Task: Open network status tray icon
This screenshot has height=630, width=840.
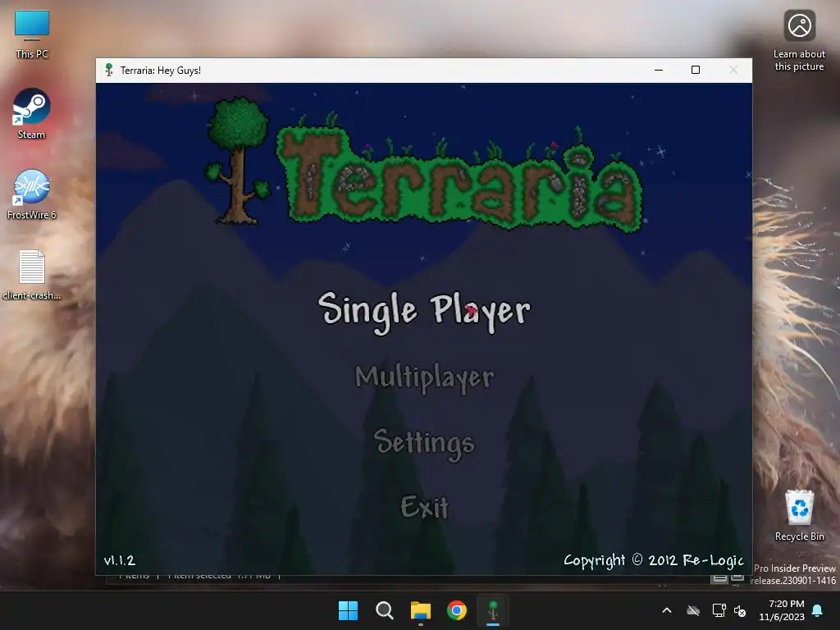Action: (x=719, y=610)
